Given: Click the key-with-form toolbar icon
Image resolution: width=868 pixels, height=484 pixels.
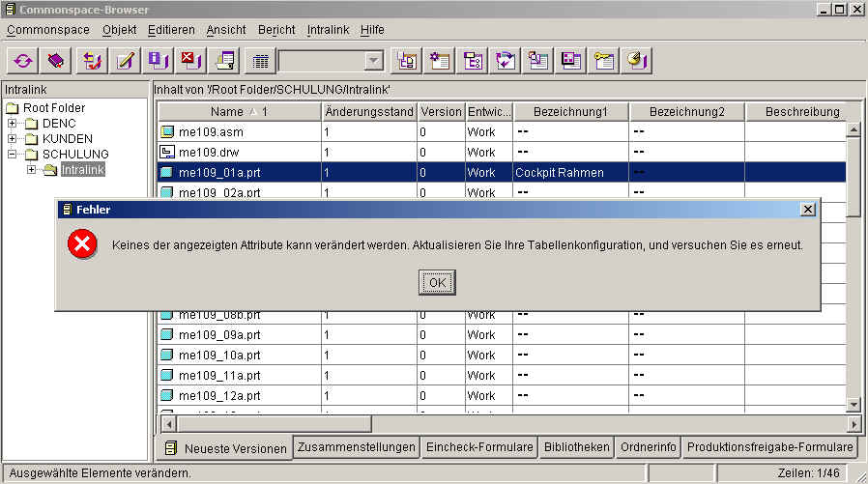Looking at the screenshot, I should (603, 61).
